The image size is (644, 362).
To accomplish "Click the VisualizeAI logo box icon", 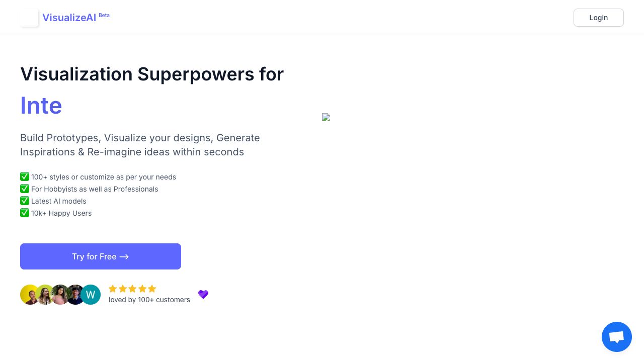I will pyautogui.click(x=29, y=18).
